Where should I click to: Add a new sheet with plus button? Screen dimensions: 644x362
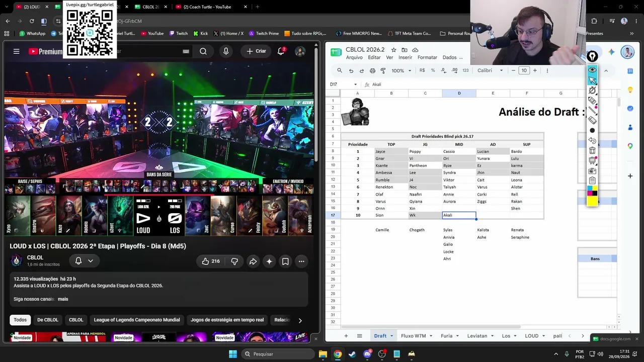(346, 336)
